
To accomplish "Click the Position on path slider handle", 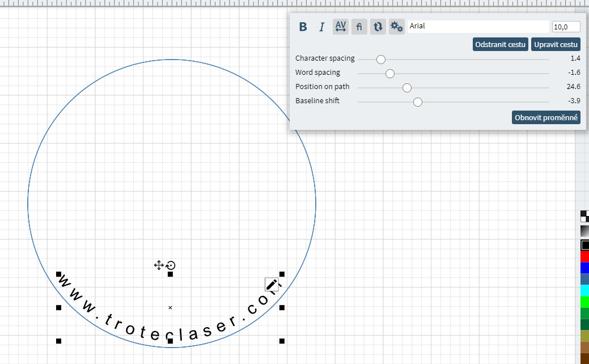I will (x=406, y=87).
